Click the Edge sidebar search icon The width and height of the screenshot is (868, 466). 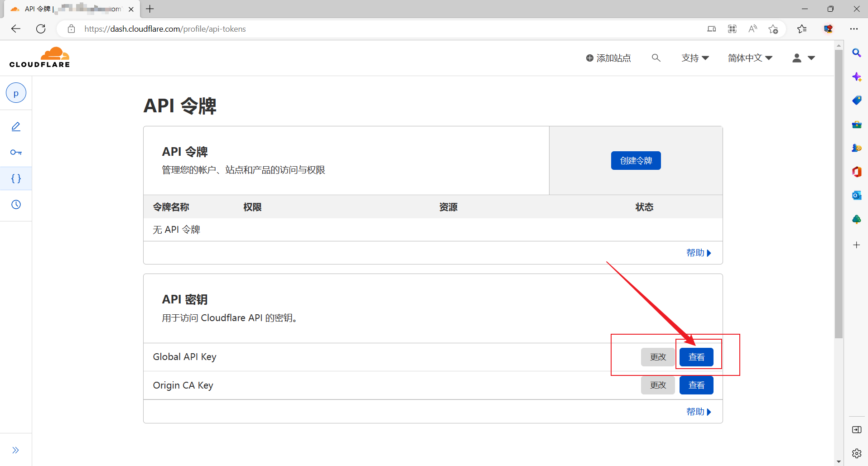(x=856, y=53)
